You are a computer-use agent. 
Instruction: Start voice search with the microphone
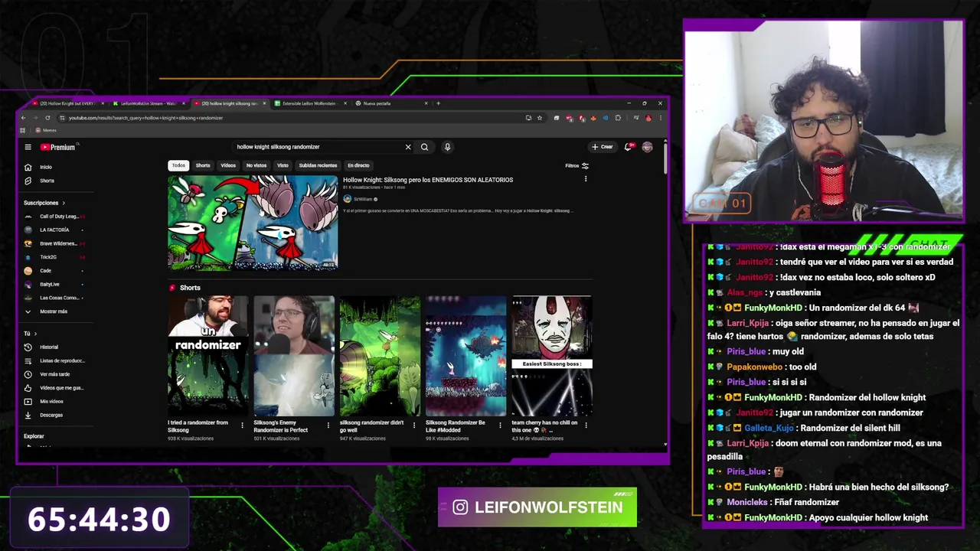pos(447,147)
